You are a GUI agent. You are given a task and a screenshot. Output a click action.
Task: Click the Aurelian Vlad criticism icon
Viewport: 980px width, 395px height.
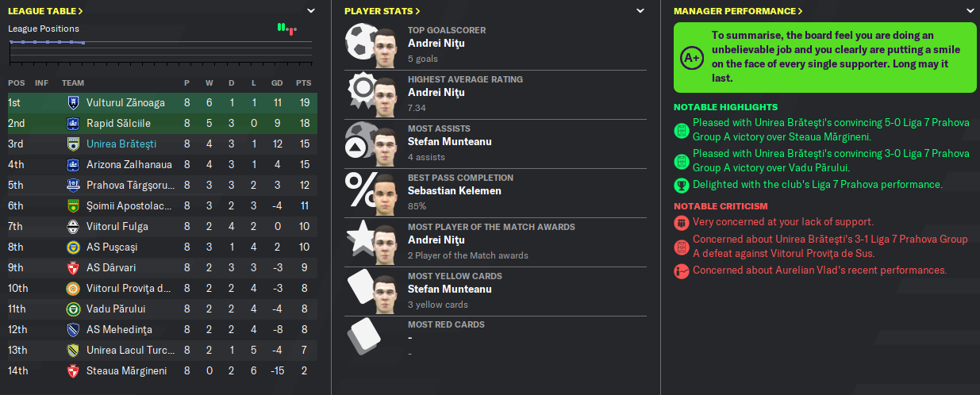pyautogui.click(x=681, y=270)
